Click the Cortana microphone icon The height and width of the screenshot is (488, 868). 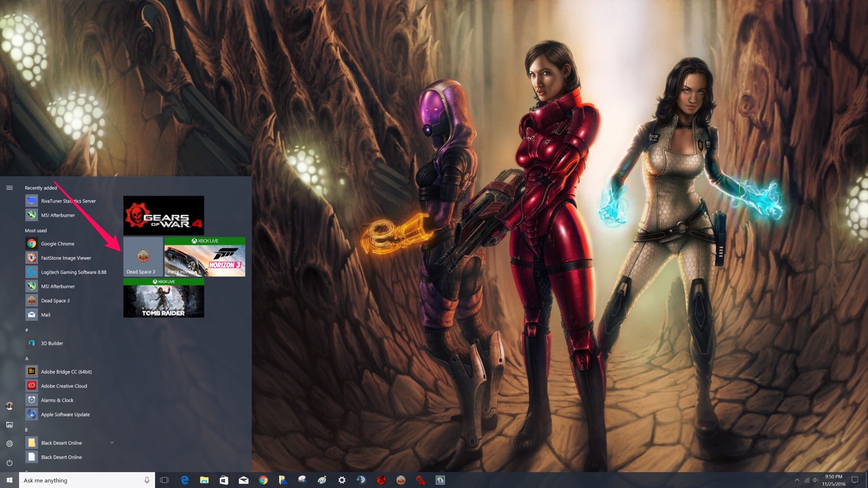click(146, 480)
